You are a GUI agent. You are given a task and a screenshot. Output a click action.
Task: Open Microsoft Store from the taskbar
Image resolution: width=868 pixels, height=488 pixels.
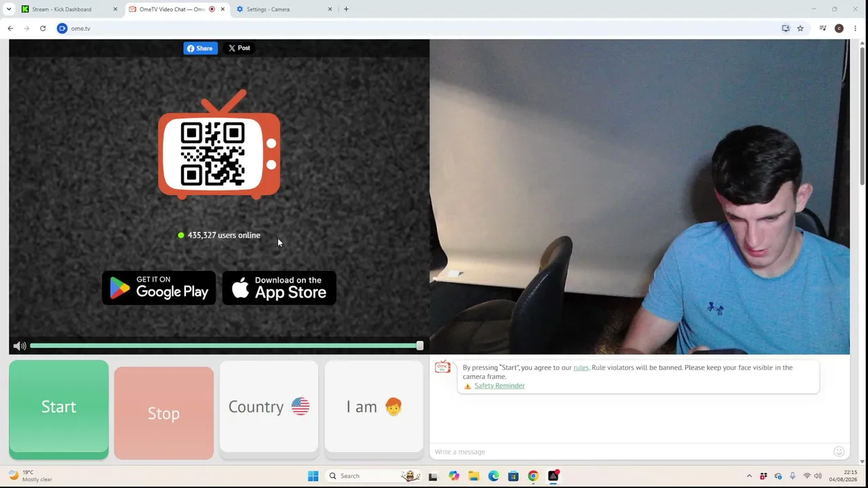pos(513,476)
